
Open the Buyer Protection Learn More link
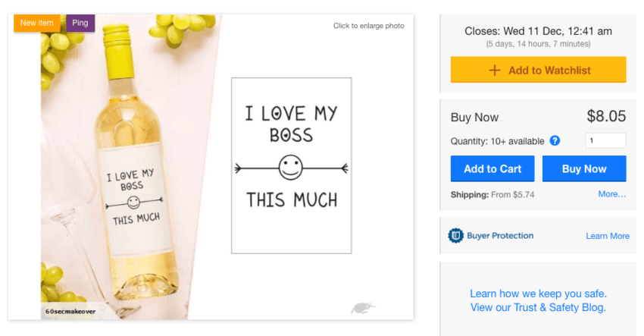click(x=607, y=236)
